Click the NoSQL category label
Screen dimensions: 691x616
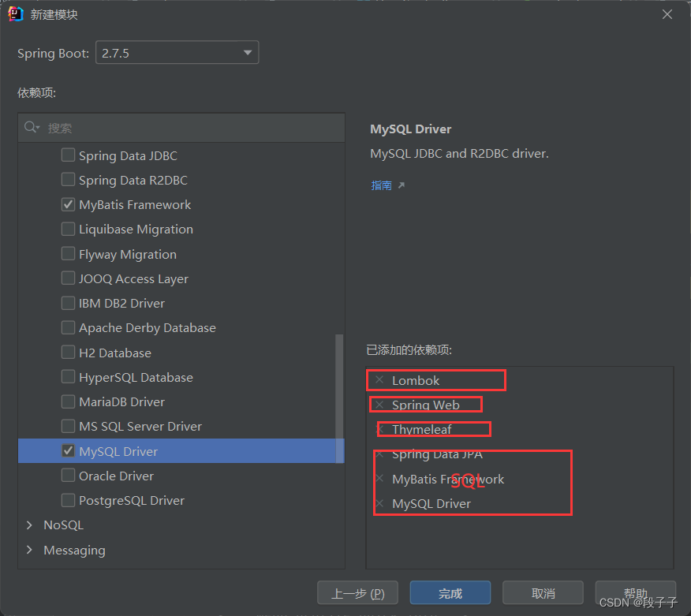point(63,525)
